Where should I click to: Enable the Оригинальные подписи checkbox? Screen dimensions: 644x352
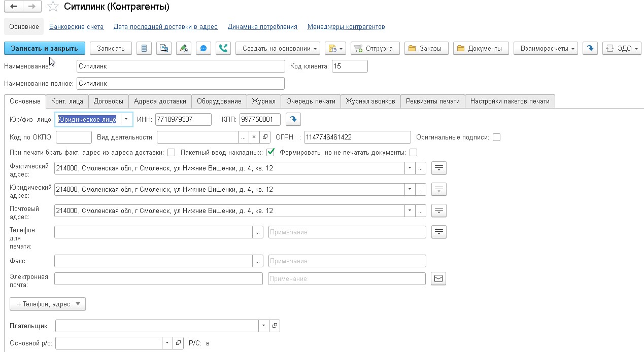coord(496,137)
